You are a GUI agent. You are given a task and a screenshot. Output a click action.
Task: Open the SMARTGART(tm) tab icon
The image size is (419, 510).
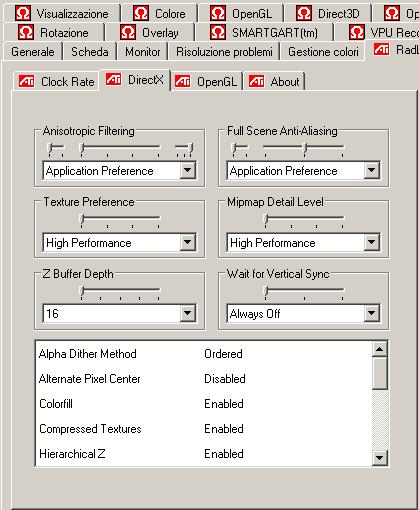pyautogui.click(x=218, y=33)
